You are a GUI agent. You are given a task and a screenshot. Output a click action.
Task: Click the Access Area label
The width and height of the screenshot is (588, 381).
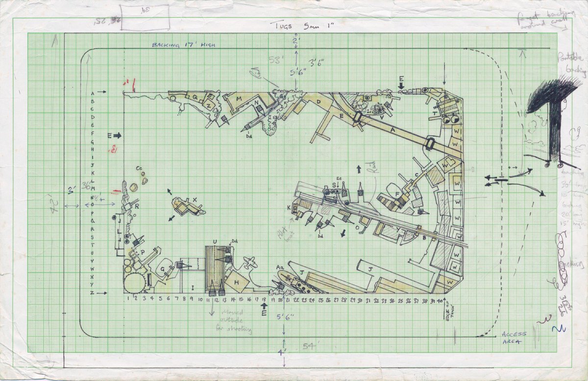pos(513,338)
